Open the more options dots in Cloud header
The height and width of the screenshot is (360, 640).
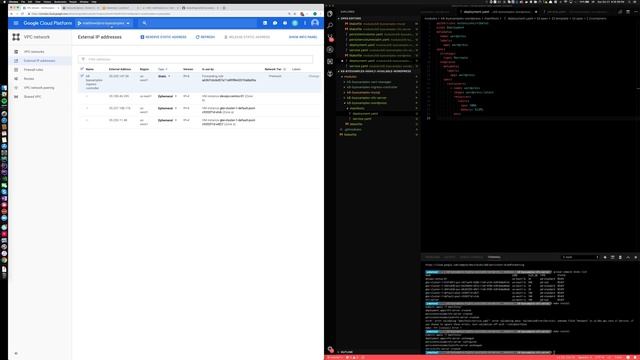[305, 23]
